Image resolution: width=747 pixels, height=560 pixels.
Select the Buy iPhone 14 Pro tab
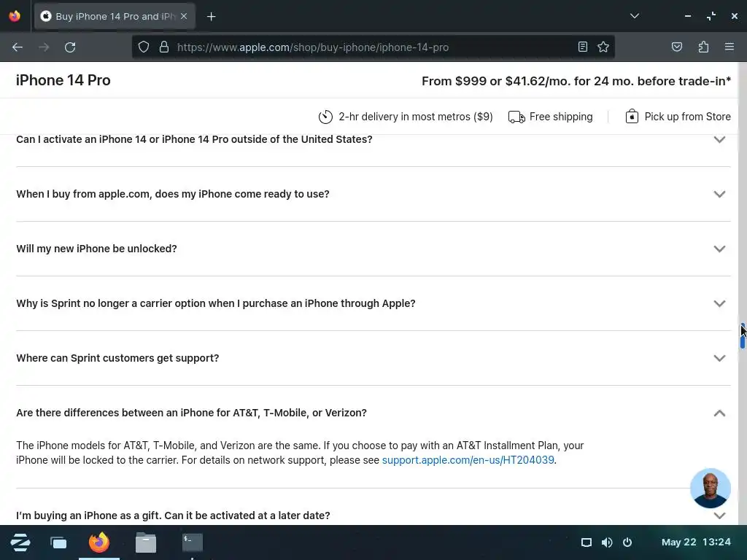coord(115,16)
